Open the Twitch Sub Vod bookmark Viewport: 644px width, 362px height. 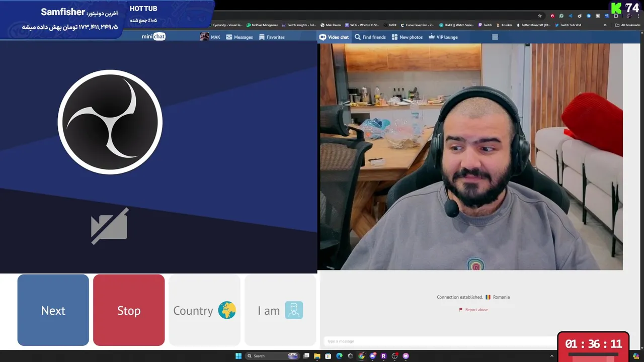[x=568, y=25]
